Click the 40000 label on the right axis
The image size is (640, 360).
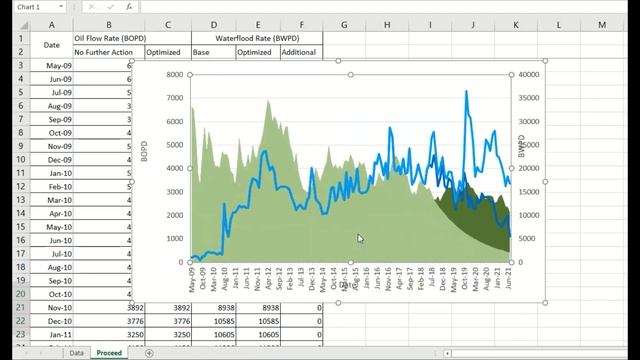pos(529,75)
